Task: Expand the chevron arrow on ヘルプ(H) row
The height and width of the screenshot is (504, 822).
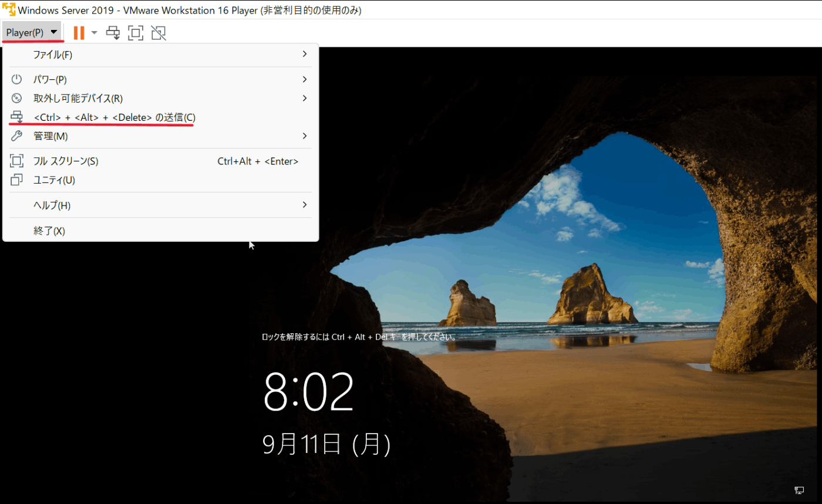Action: pos(305,205)
